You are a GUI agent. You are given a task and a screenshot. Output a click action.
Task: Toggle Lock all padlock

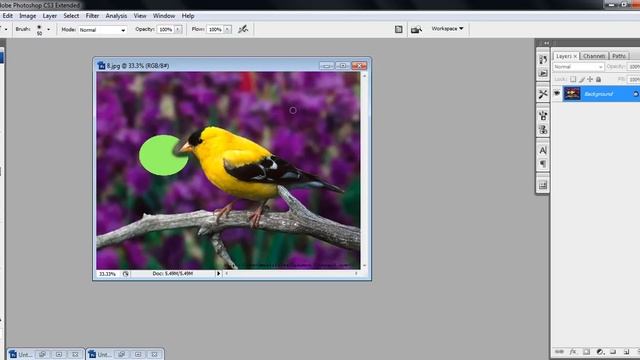click(x=598, y=79)
